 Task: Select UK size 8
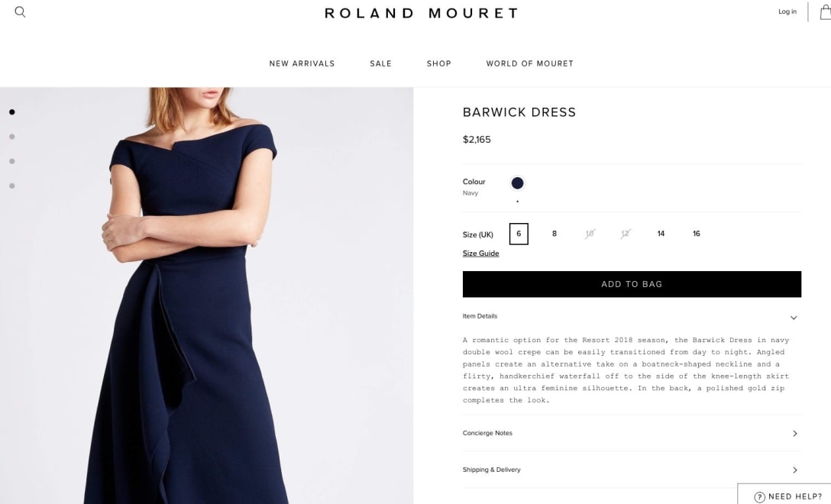click(555, 234)
